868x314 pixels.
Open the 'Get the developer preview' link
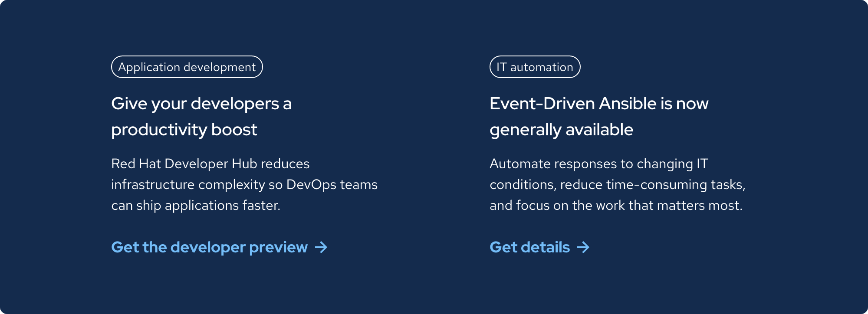209,247
